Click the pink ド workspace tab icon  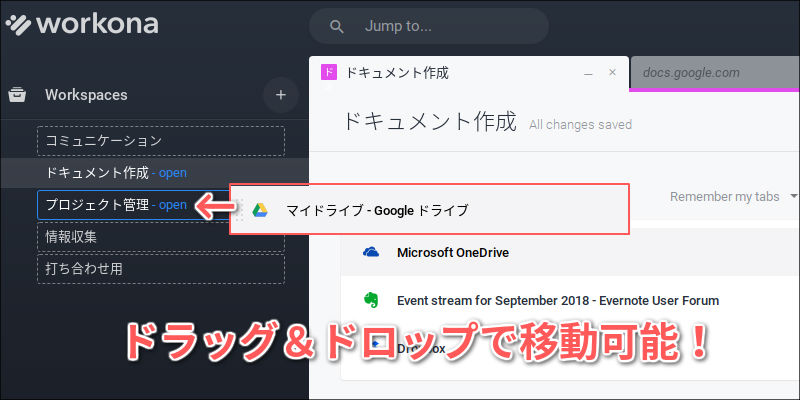329,73
